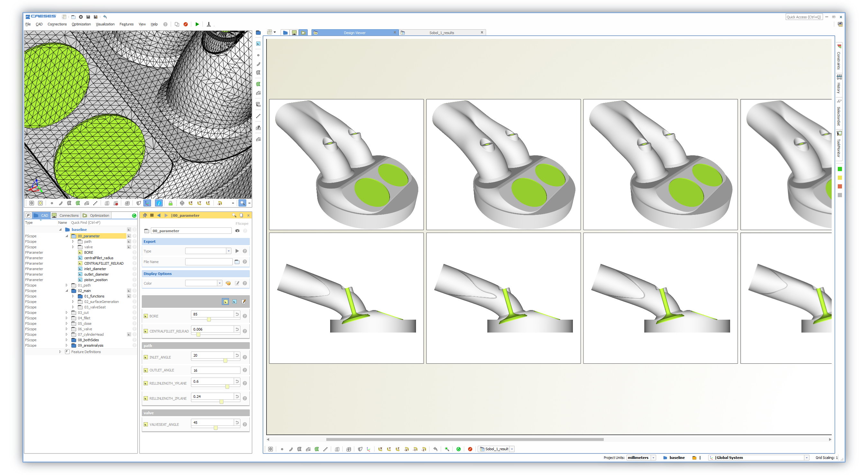Image resolution: width=868 pixels, height=475 pixels.
Task: Open the Export Type dropdown
Action: point(229,251)
